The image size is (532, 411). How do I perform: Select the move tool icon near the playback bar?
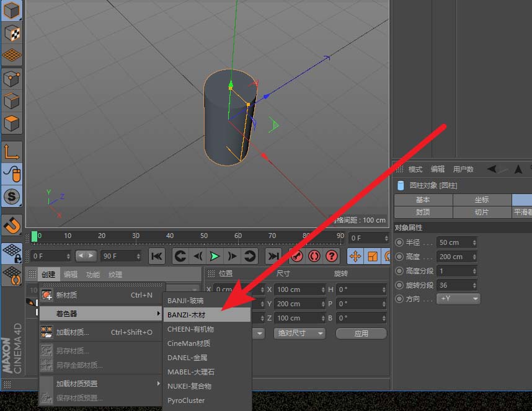coord(357,256)
